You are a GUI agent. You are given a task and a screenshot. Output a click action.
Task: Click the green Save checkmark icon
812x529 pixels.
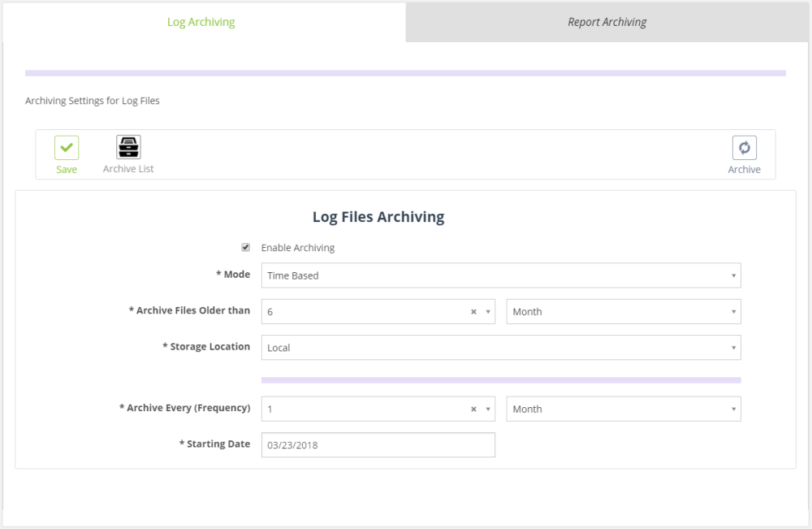[x=67, y=148]
